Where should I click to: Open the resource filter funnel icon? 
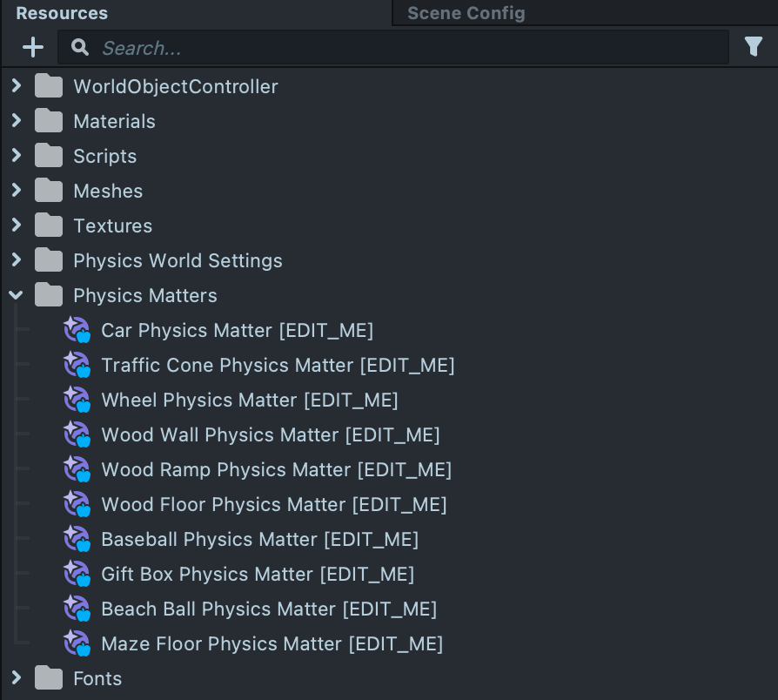pos(754,47)
